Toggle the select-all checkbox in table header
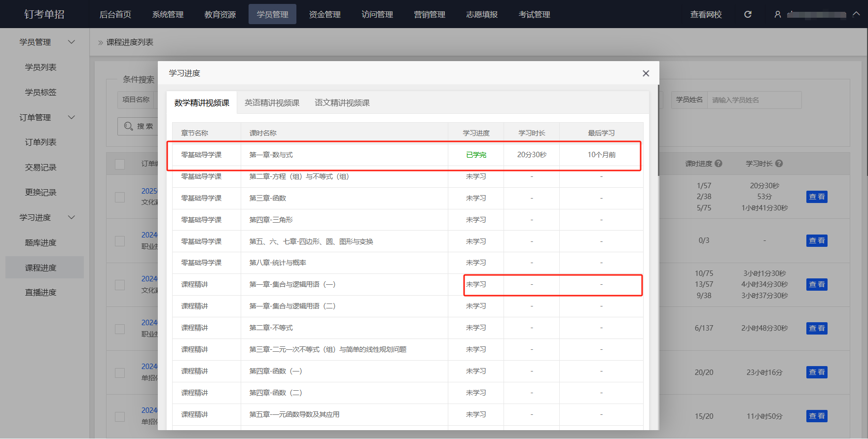This screenshot has width=868, height=439. pos(120,164)
